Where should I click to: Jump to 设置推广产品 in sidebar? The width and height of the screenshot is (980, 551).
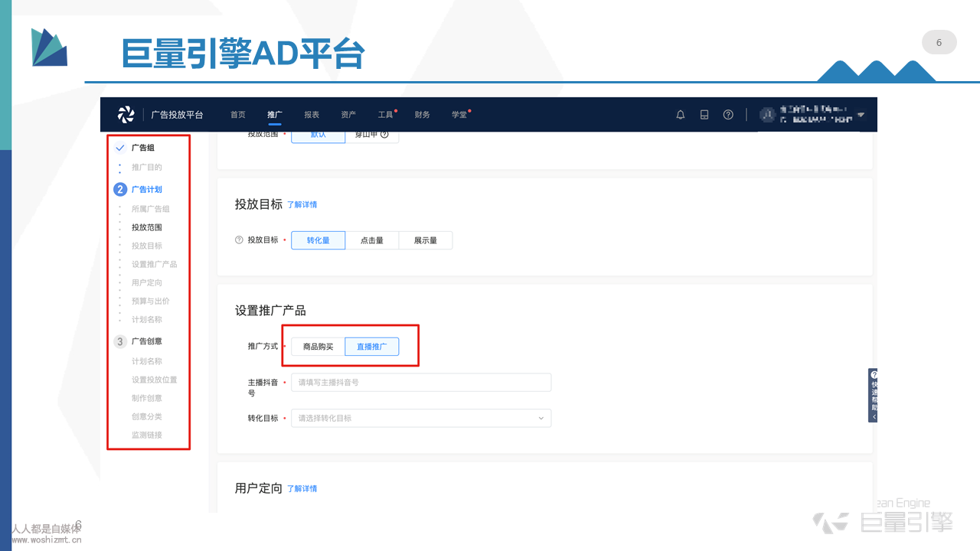pyautogui.click(x=155, y=264)
